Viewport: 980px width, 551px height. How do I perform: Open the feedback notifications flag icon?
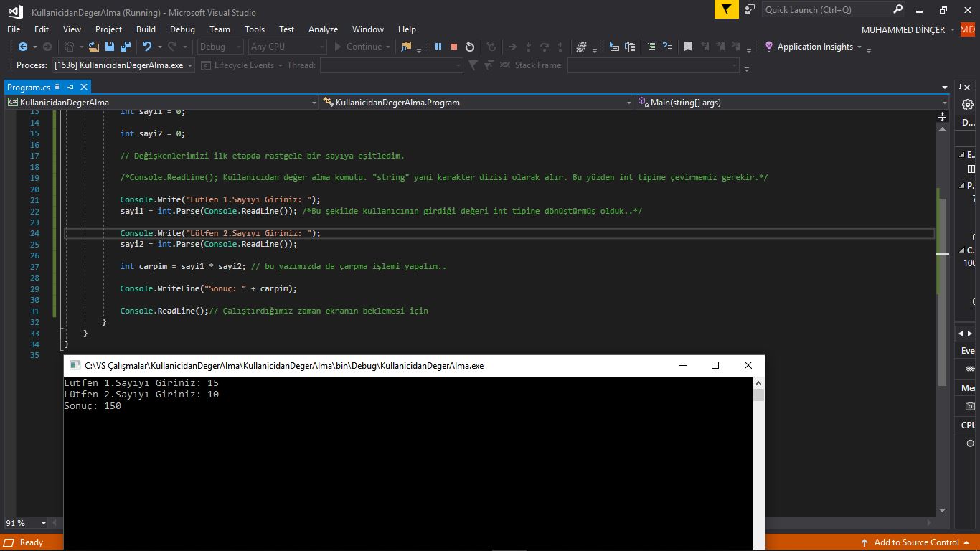[x=726, y=9]
